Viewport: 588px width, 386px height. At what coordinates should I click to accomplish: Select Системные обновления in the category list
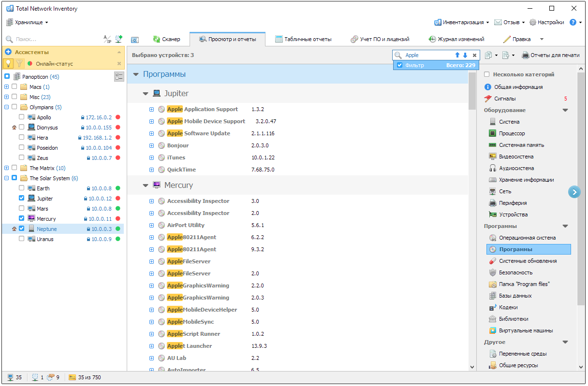pos(528,261)
